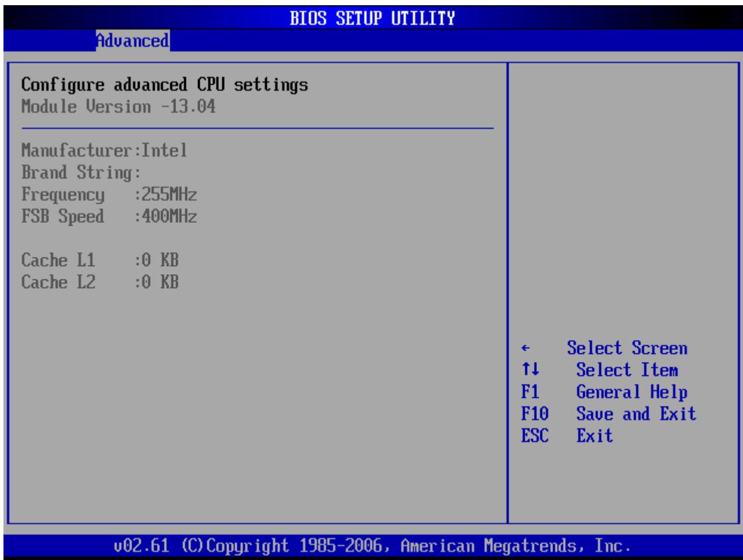Select the Cache L1 row

pos(100,260)
